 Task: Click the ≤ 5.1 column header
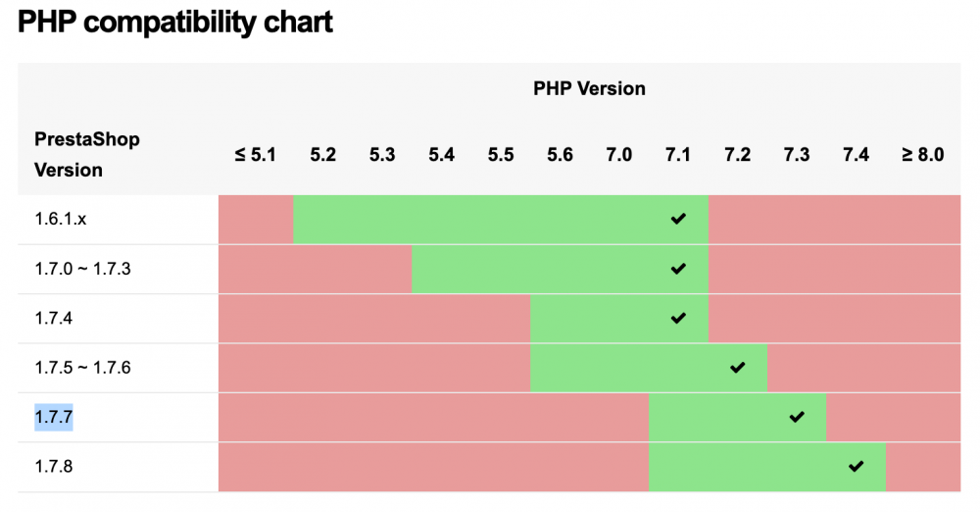[x=255, y=154]
